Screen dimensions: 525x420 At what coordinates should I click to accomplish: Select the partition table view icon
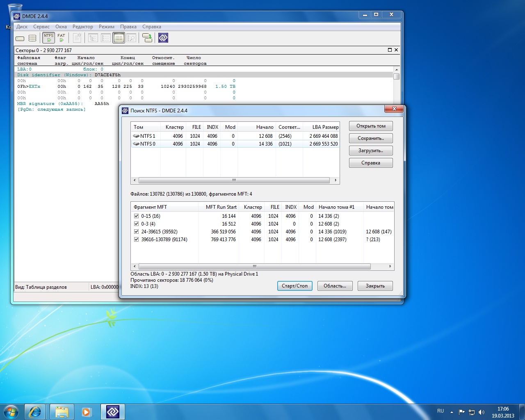119,38
